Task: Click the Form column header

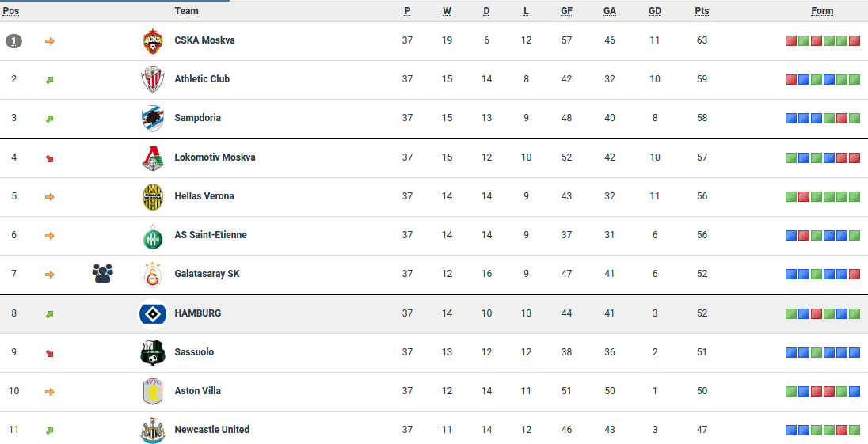Action: (822, 11)
